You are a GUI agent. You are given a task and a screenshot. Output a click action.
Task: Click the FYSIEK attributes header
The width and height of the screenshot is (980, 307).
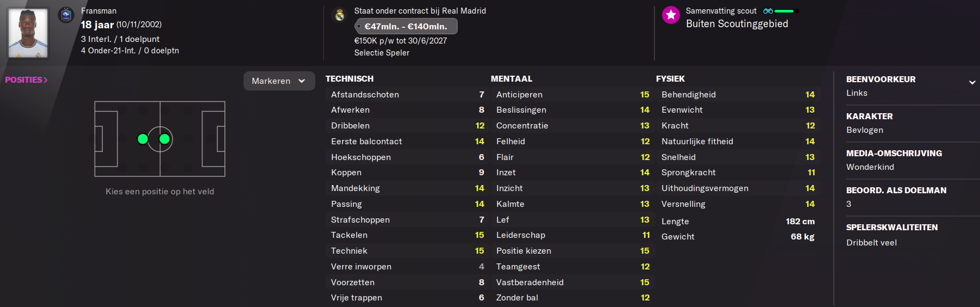(670, 79)
